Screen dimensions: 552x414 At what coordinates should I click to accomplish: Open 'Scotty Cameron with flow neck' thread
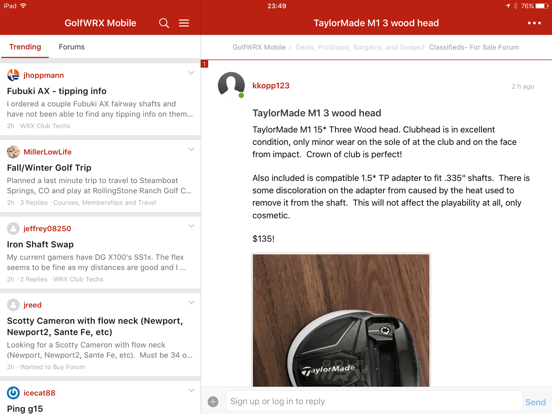(95, 326)
